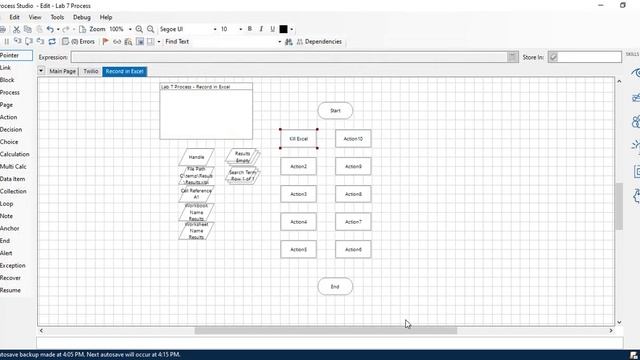Viewport: 640px width, 360px height.
Task: Switch to the Main Page tab
Action: [62, 71]
